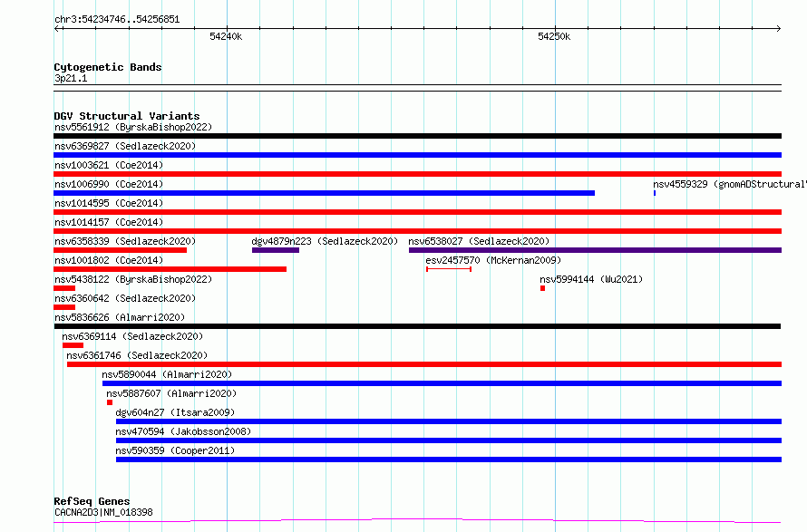The height and width of the screenshot is (532, 807).
Task: Select the dgv604n27 (Itsara2009) label
Action: [x=175, y=412]
